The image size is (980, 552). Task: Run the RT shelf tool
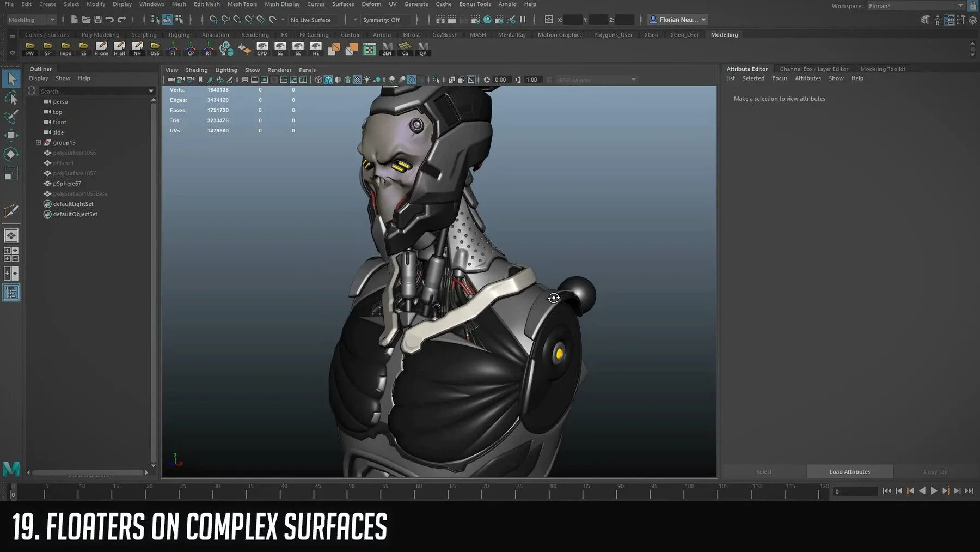click(209, 48)
